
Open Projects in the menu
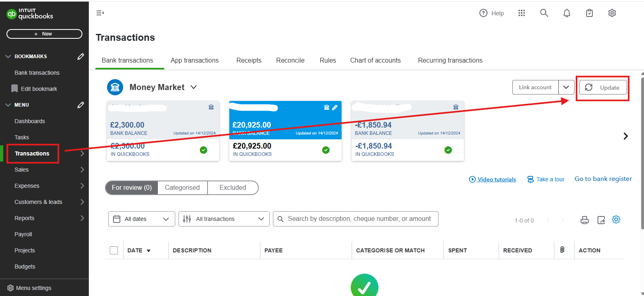pyautogui.click(x=25, y=250)
